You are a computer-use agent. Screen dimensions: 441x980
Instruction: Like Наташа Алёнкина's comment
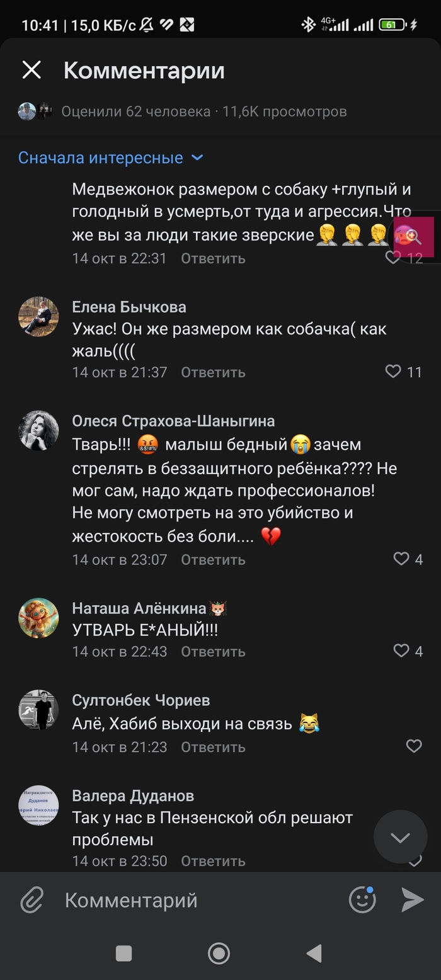tap(401, 651)
